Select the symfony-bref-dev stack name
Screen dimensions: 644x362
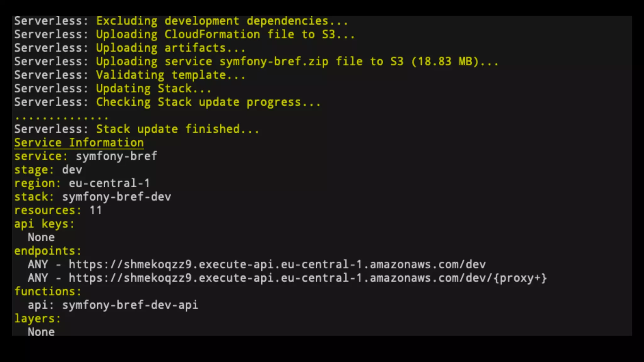click(116, 197)
